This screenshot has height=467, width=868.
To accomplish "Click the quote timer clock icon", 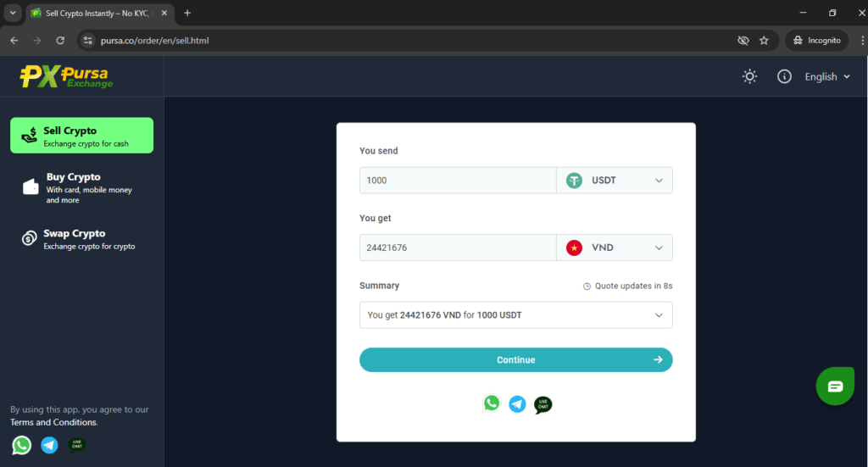I will click(587, 286).
